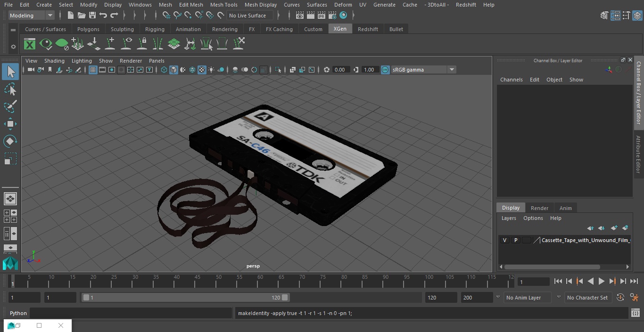Click the Open Scene folder icon
The width and height of the screenshot is (644, 332).
tap(82, 16)
